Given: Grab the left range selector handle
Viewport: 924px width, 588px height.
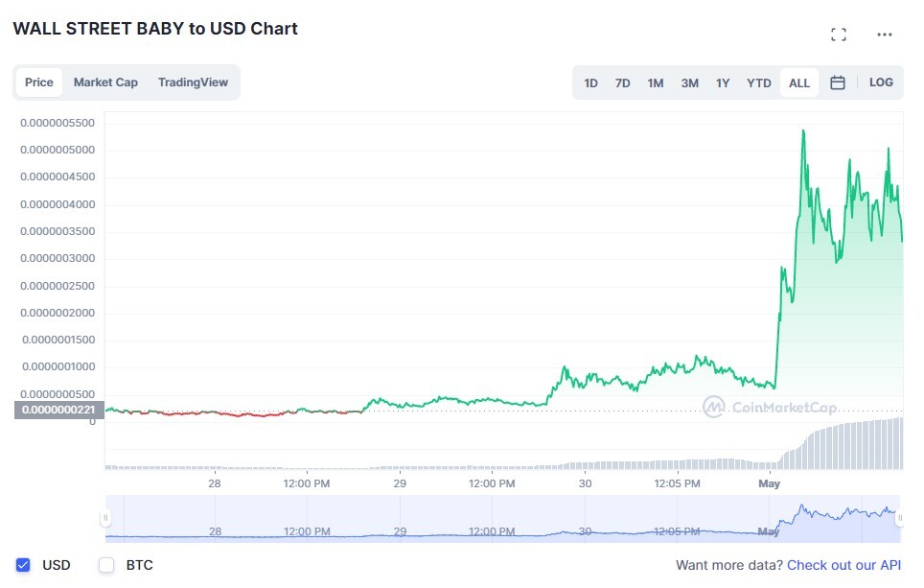Looking at the screenshot, I should click(x=105, y=518).
